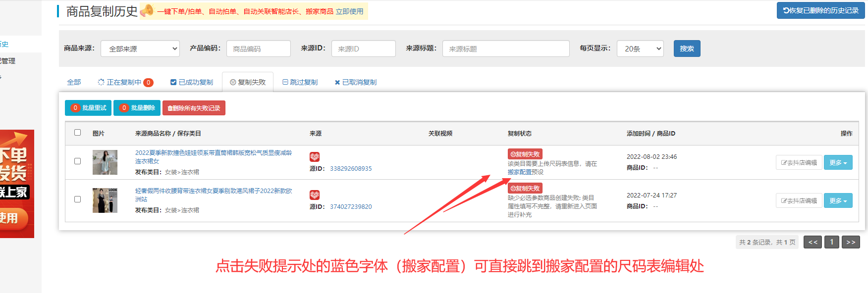The width and height of the screenshot is (868, 293).
Task: Click the 来源标题 input field
Action: click(x=505, y=49)
